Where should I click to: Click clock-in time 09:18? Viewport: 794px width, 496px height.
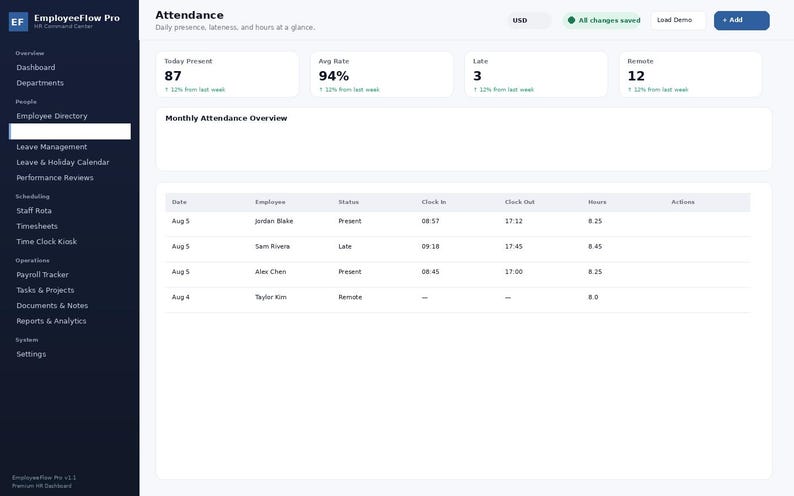(x=430, y=246)
